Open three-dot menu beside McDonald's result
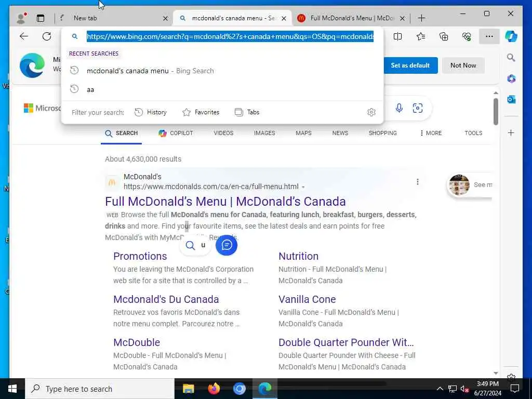 [418, 182]
